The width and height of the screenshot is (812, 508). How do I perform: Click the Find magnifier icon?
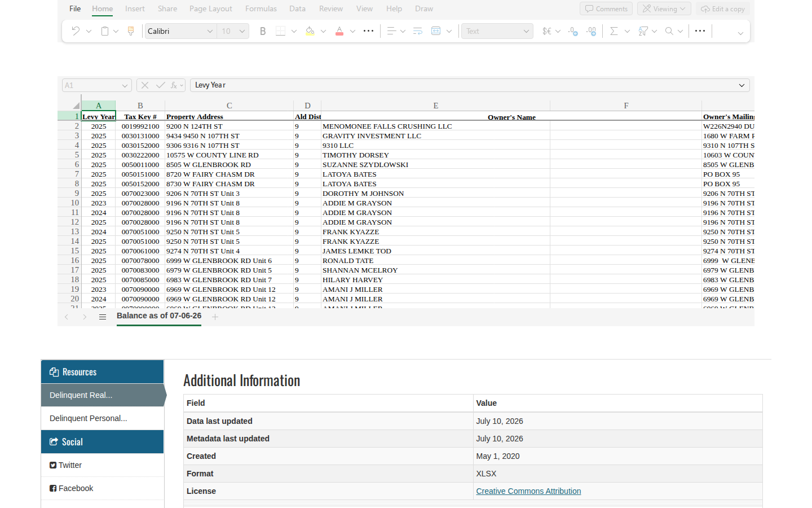[669, 31]
